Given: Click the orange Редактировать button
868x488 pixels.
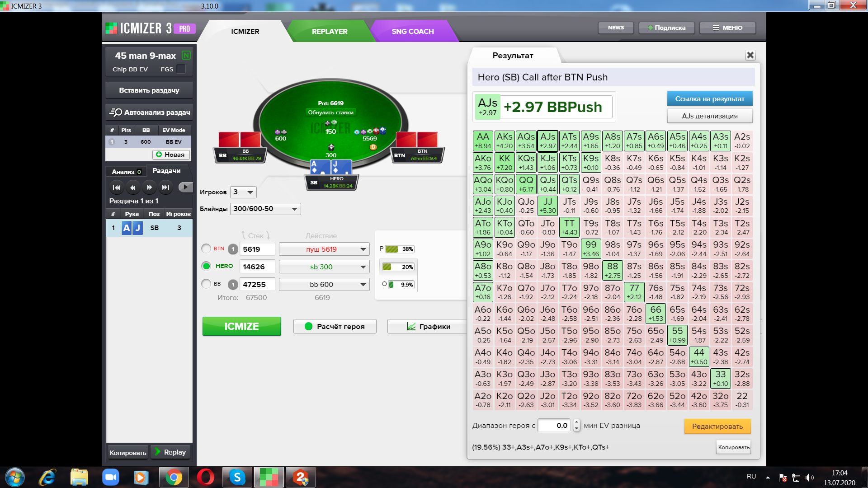Looking at the screenshot, I should coord(717,426).
